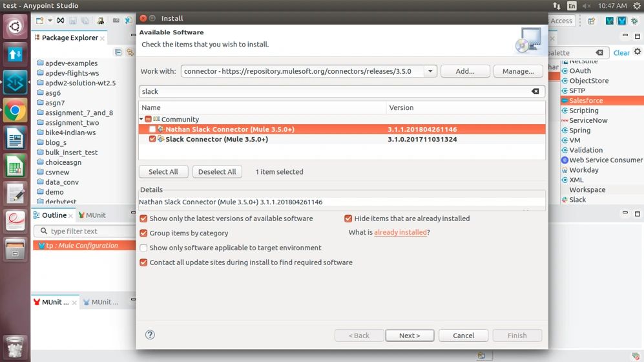Select the tp : Mule Configuration outline item
Viewport: 644px width, 362px height.
(x=84, y=245)
